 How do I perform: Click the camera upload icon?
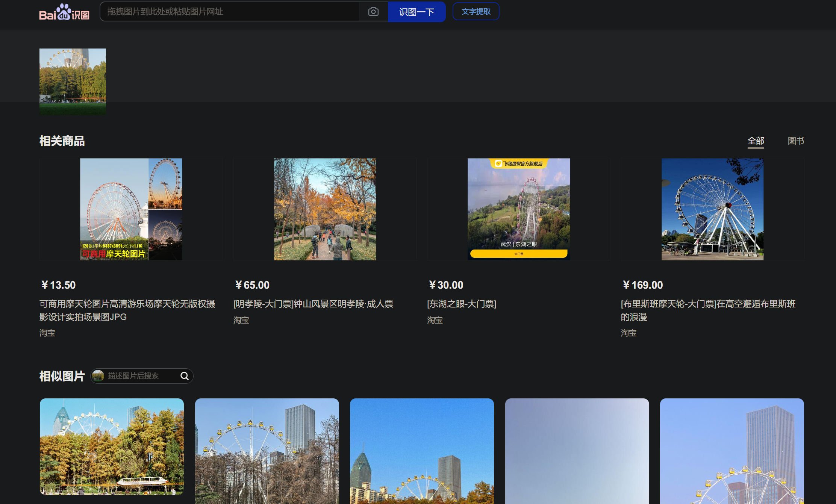click(373, 12)
